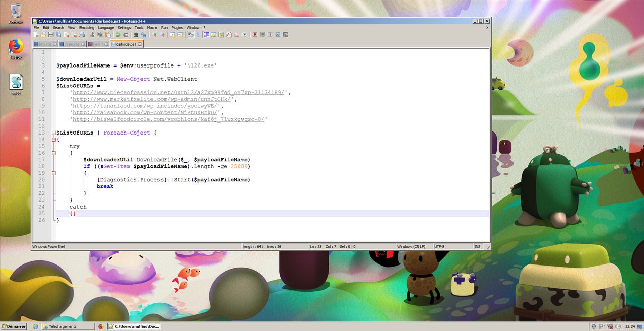This screenshot has width=644, height=331.
Task: Stop macro recording with the square icon
Action: [262, 35]
